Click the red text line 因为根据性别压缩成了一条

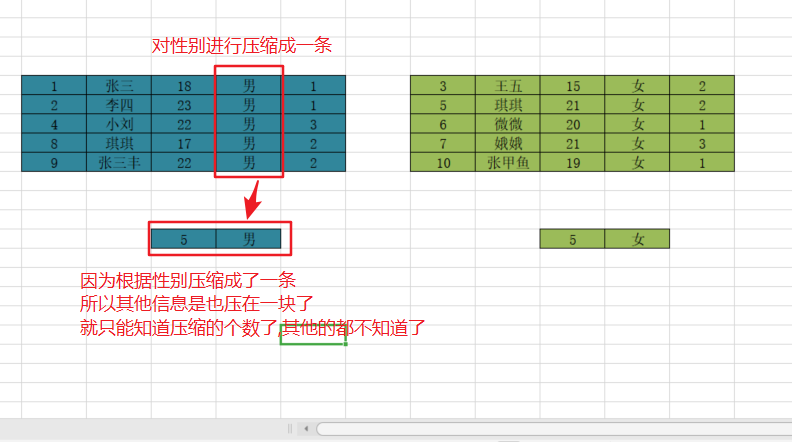[188, 280]
